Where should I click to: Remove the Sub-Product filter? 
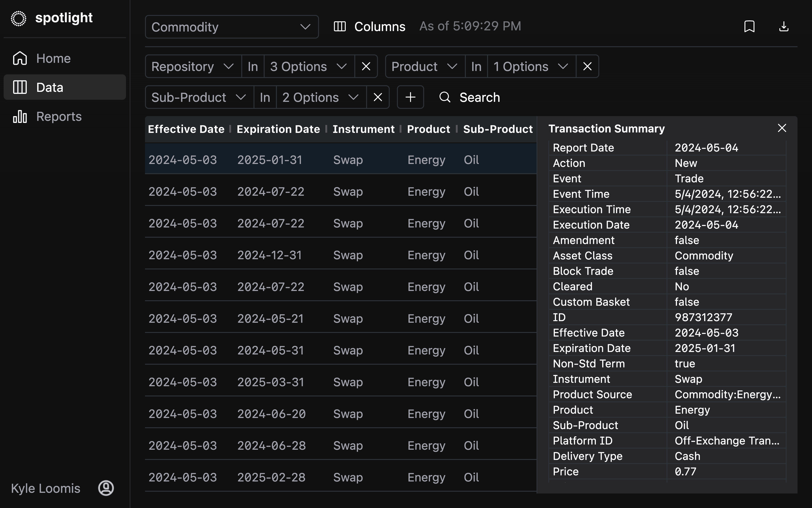pos(378,98)
